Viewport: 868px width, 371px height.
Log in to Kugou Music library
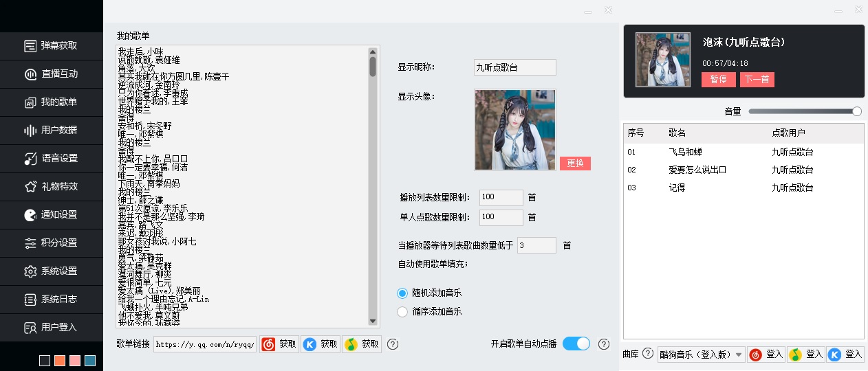[845, 355]
